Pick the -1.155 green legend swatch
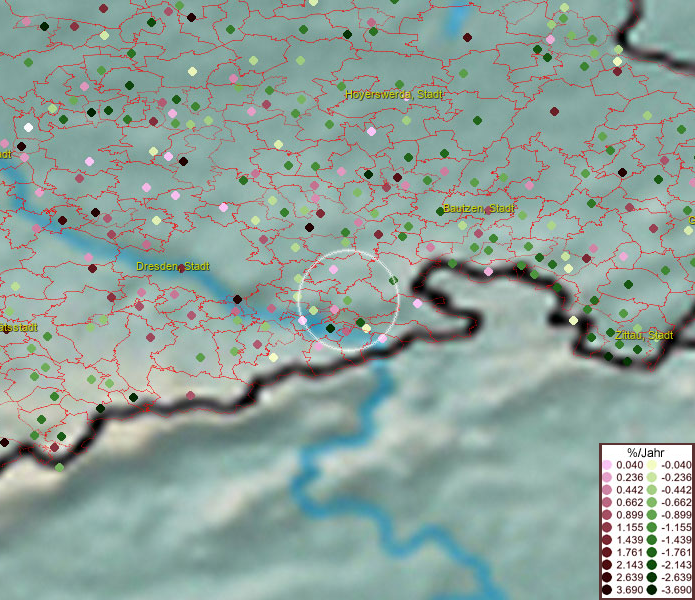The image size is (695, 600). (x=651, y=527)
